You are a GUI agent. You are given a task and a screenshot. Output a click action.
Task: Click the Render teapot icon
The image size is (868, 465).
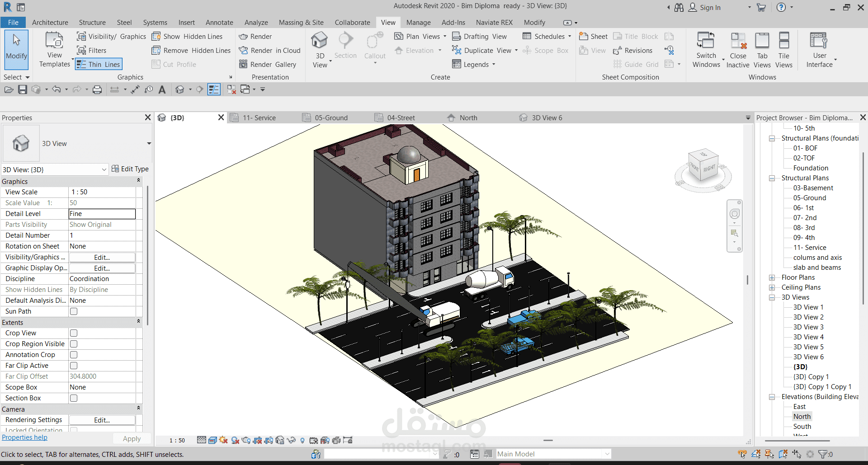pos(244,37)
